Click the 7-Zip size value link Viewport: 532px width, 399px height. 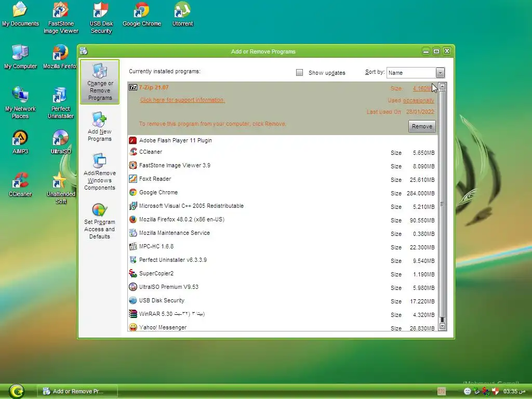point(422,88)
